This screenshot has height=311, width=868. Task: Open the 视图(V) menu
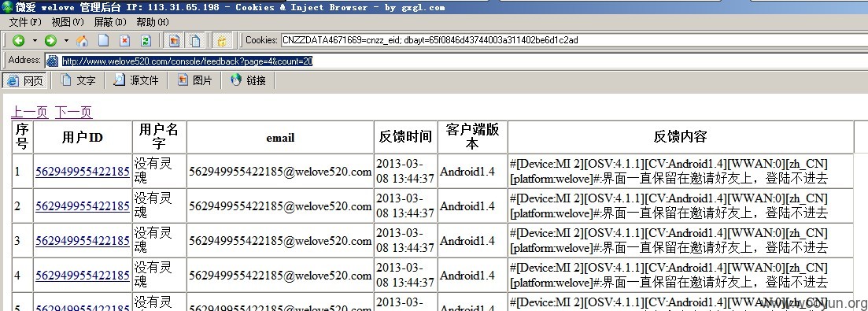coord(68,22)
